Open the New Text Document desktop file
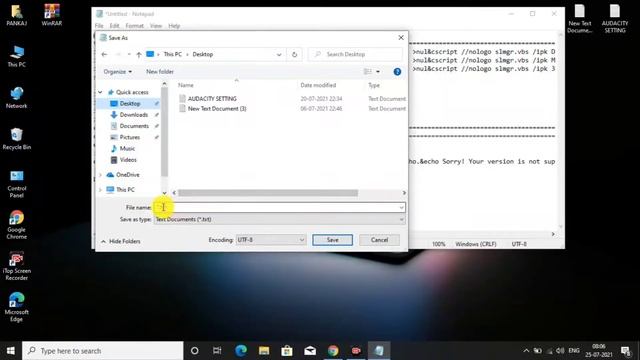Viewport: 640px width, 360px height. (580, 19)
